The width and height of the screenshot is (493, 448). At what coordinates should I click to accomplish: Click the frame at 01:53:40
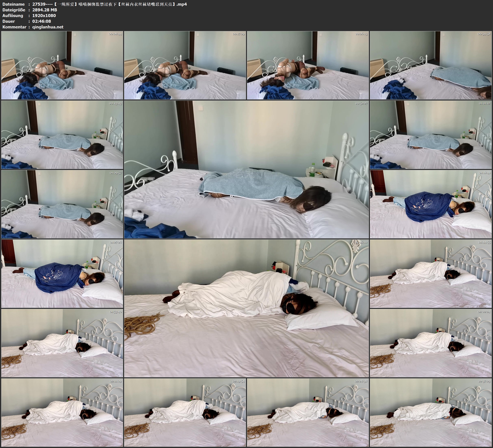point(62,343)
